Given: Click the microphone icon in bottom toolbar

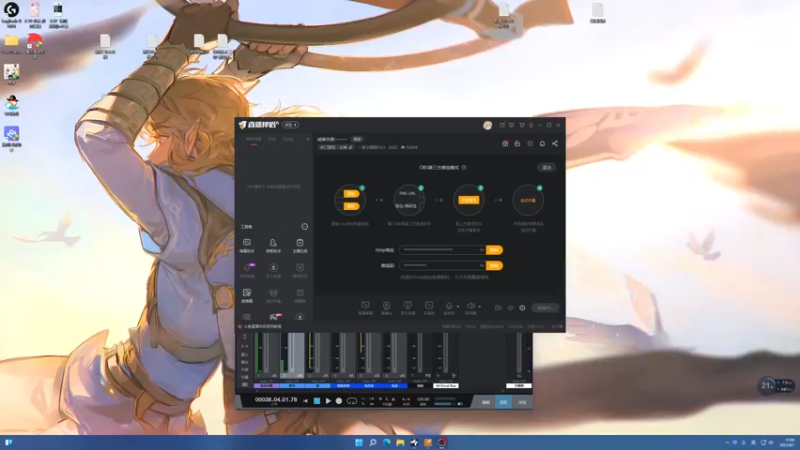Looking at the screenshot, I should pos(448,307).
